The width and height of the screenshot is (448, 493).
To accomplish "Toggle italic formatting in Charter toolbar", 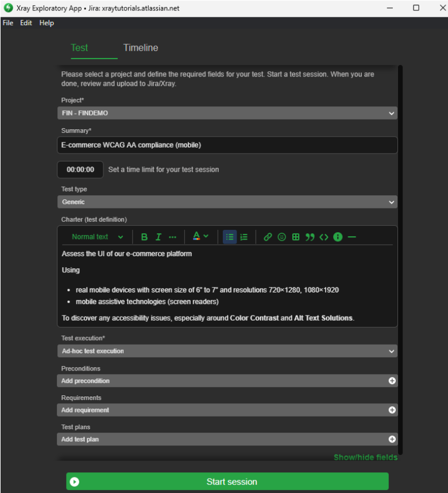I will coord(159,237).
